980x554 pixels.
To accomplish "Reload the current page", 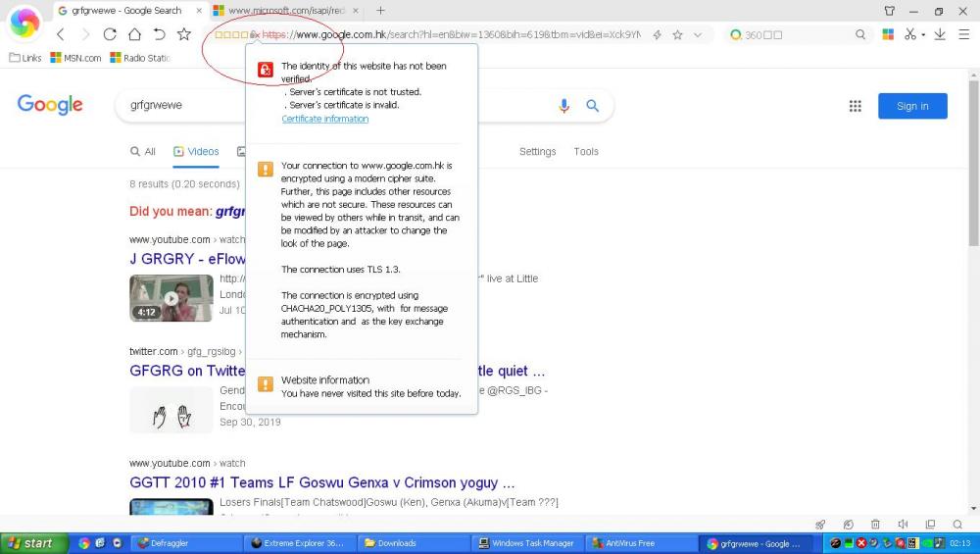I will 110,34.
